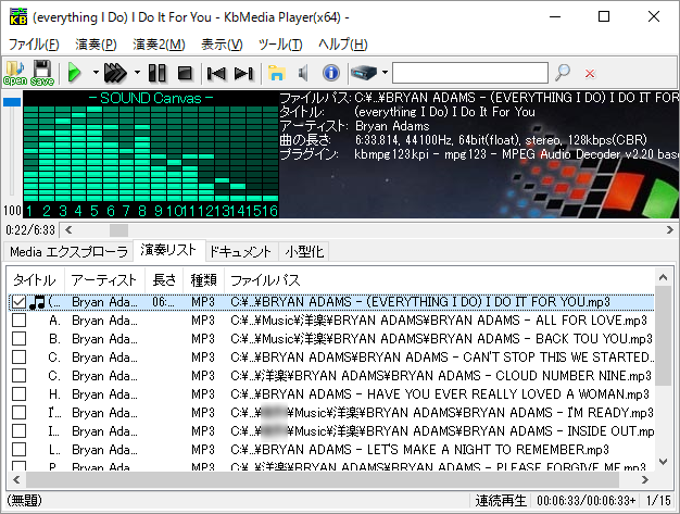Image resolution: width=680 pixels, height=514 pixels.
Task: Click the folder icon in the toolbar
Action: [276, 73]
